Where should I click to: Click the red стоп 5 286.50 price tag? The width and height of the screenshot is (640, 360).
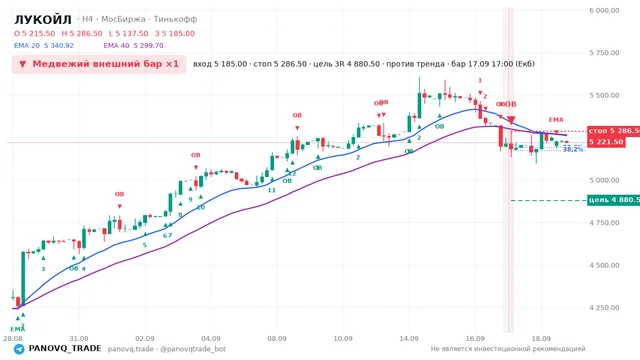click(x=613, y=131)
